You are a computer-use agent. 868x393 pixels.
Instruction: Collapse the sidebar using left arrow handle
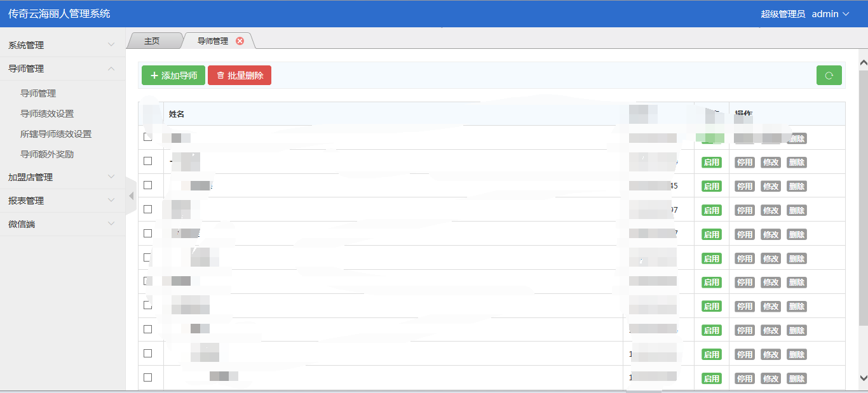(132, 196)
